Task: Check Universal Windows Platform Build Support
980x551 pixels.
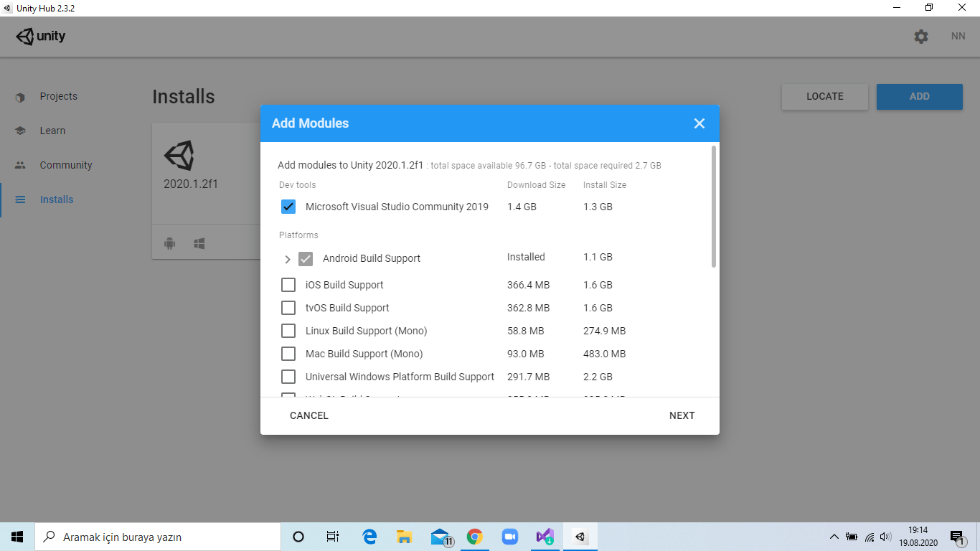Action: click(x=288, y=377)
